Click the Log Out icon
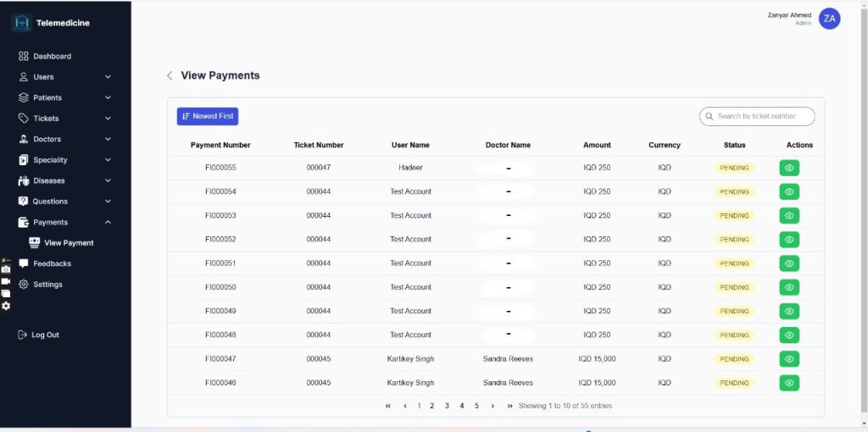 tap(23, 335)
